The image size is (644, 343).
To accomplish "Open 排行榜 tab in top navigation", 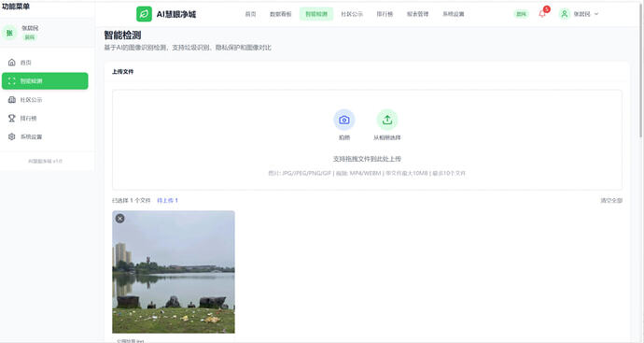I will (x=385, y=14).
